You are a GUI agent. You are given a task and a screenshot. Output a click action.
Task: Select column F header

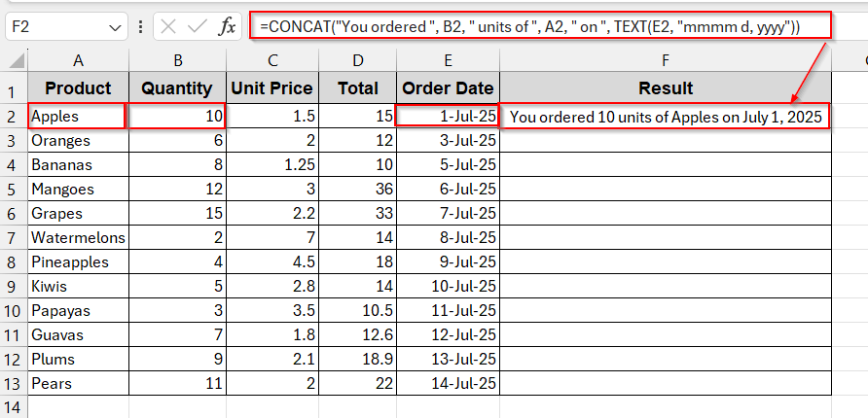click(x=665, y=60)
